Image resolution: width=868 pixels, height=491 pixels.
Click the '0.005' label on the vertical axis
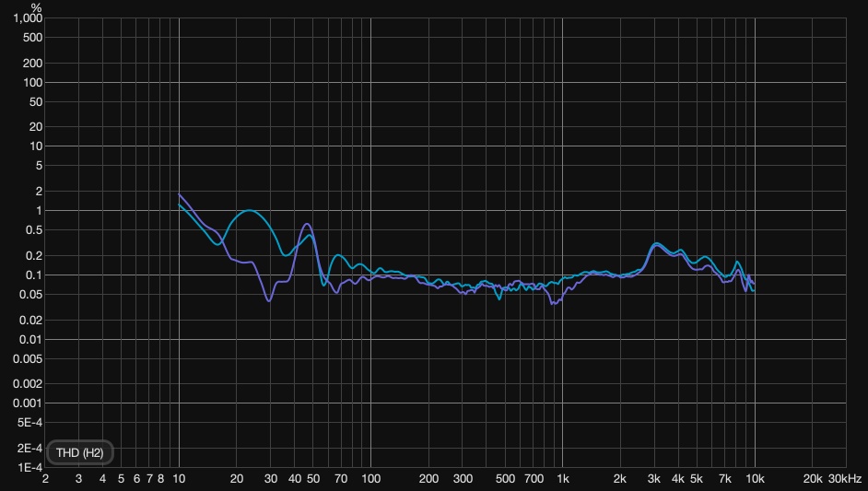click(x=28, y=358)
